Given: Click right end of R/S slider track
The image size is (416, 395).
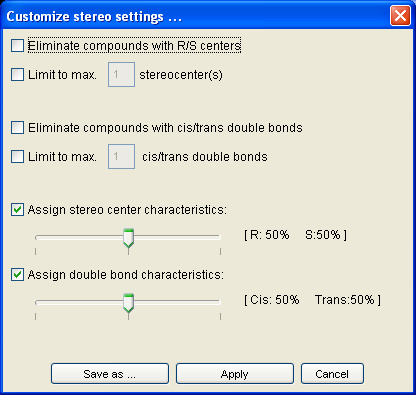Looking at the screenshot, I should pos(218,237).
